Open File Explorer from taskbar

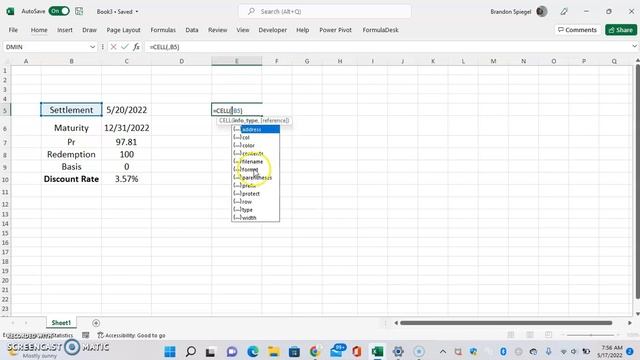[273, 351]
